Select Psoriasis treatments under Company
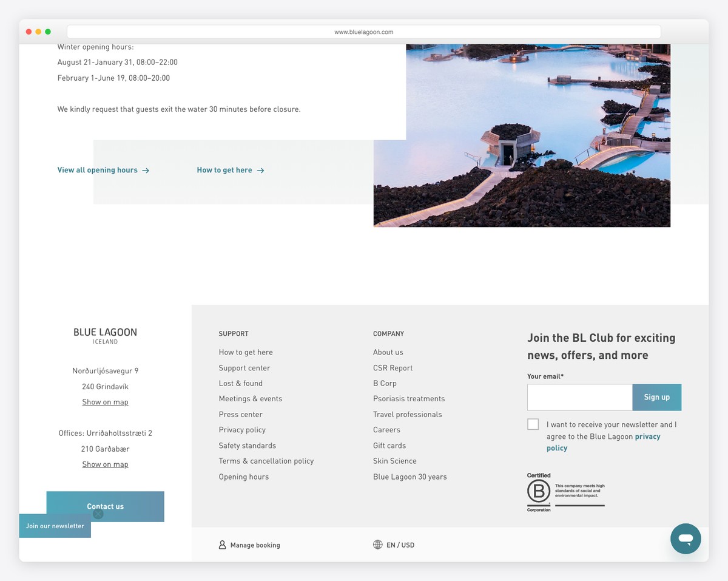The width and height of the screenshot is (728, 581). [408, 398]
